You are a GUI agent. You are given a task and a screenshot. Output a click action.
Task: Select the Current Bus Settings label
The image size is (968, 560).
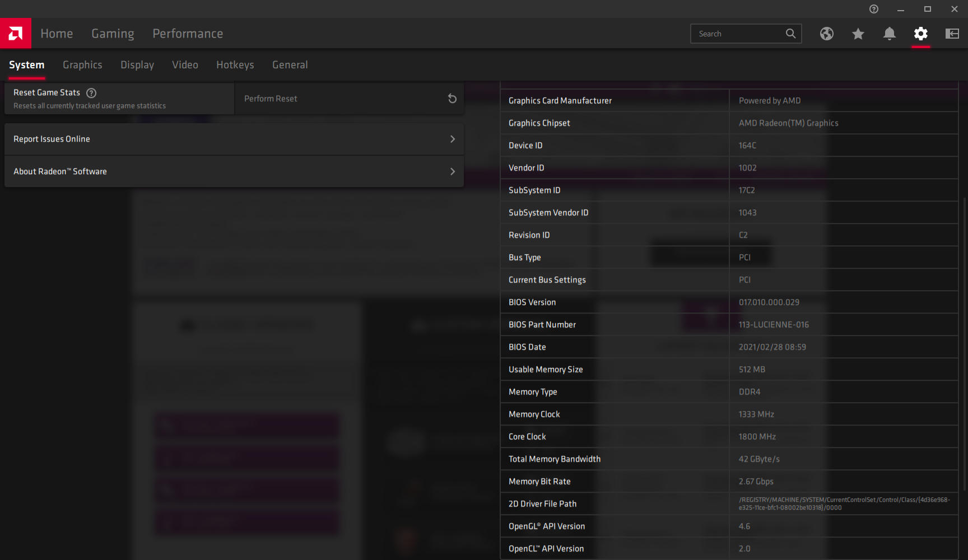click(x=547, y=280)
